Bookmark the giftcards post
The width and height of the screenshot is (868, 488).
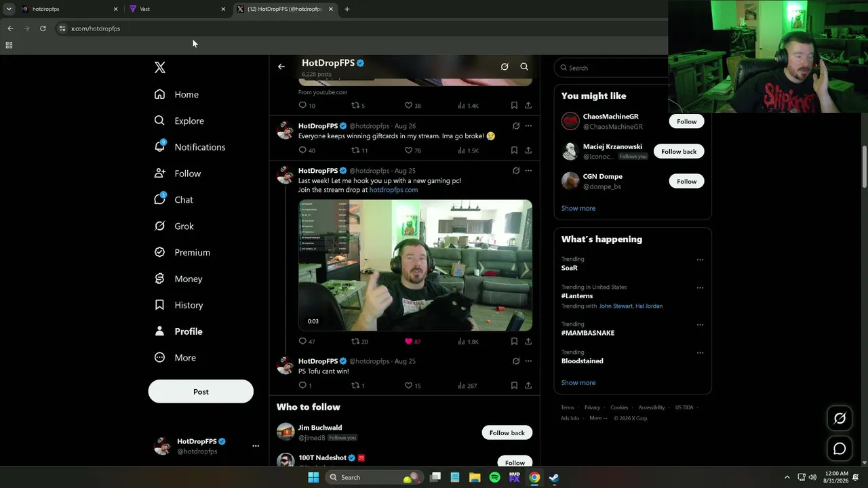pos(514,150)
